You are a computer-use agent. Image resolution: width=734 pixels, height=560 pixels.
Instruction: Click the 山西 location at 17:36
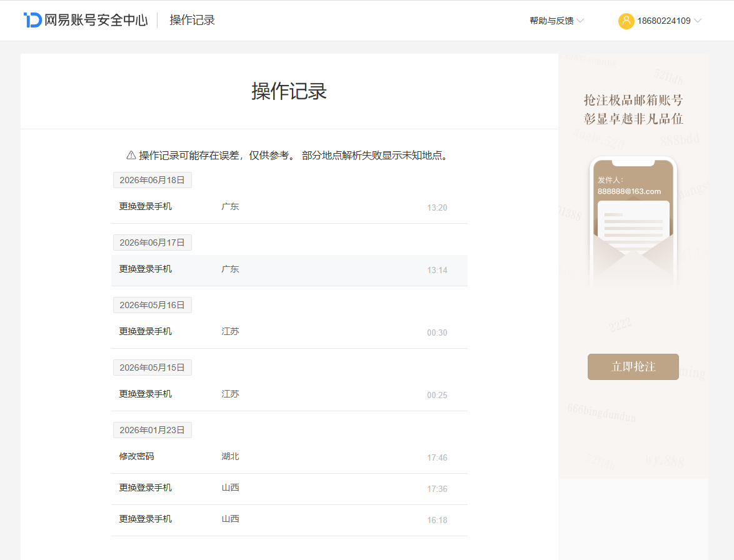(x=230, y=487)
